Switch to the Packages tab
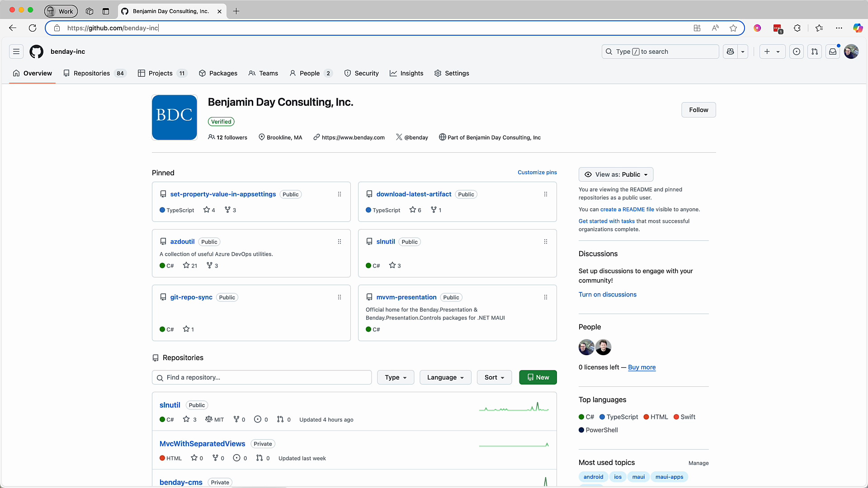The height and width of the screenshot is (488, 868). click(218, 73)
